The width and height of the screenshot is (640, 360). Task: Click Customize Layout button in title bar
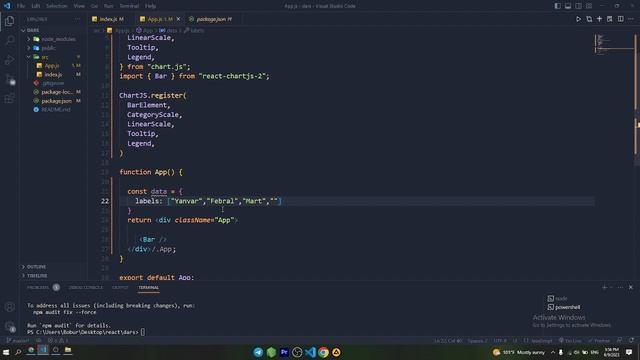click(x=589, y=6)
